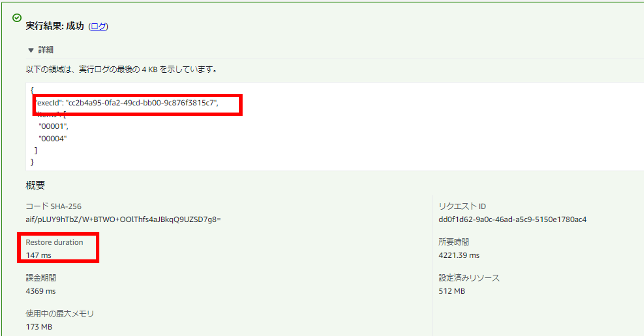Click the 概要 section heading
Image resolution: width=644 pixels, height=336 pixels.
coord(35,185)
